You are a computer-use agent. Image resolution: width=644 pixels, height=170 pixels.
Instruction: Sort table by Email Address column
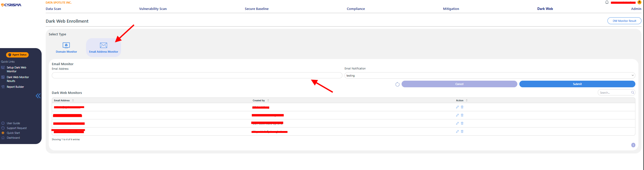[73, 100]
